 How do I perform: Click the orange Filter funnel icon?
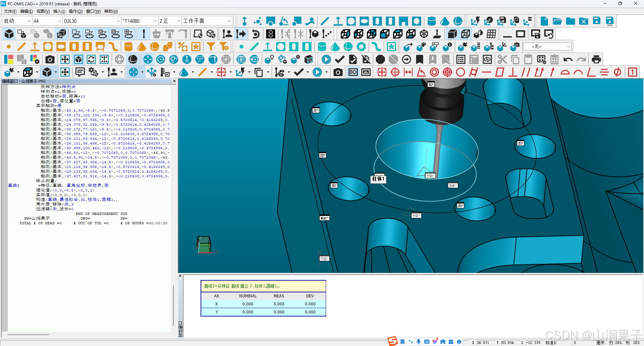(211, 47)
